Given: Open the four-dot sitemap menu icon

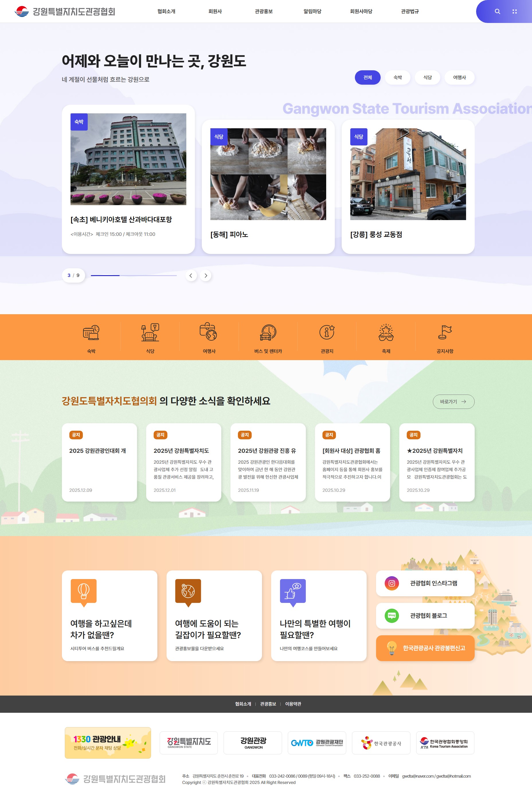Looking at the screenshot, I should point(514,11).
